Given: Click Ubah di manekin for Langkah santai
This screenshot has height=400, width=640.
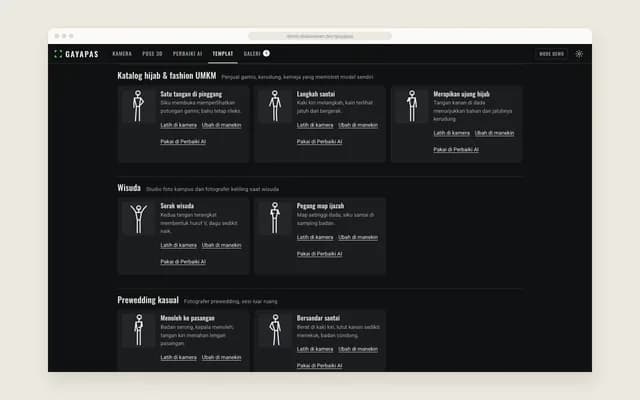Looking at the screenshot, I should 358,125.
